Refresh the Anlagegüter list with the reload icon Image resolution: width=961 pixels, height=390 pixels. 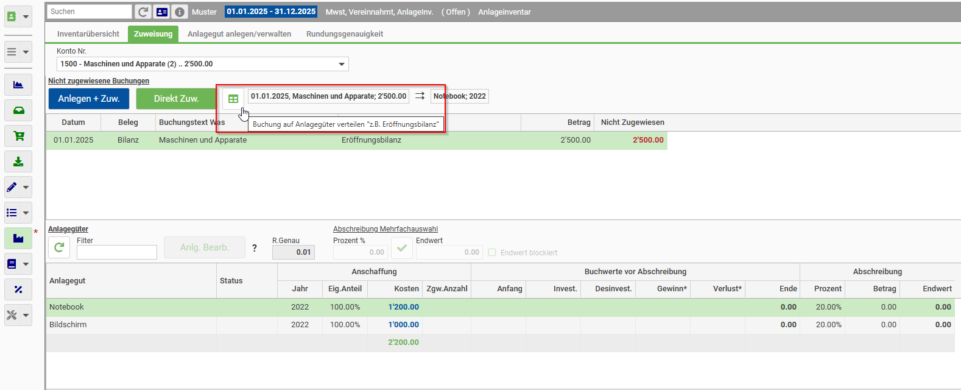(x=59, y=248)
